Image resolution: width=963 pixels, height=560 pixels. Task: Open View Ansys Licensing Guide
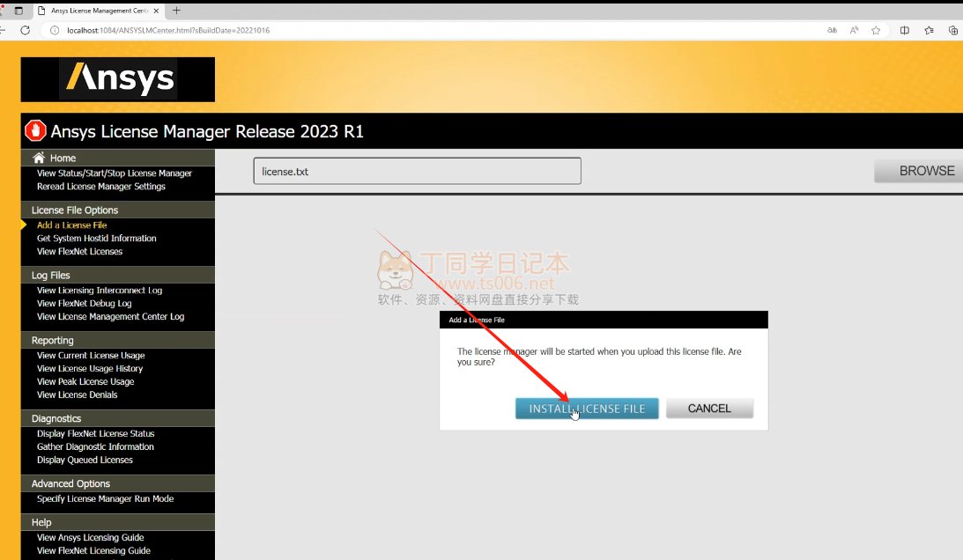(90, 537)
